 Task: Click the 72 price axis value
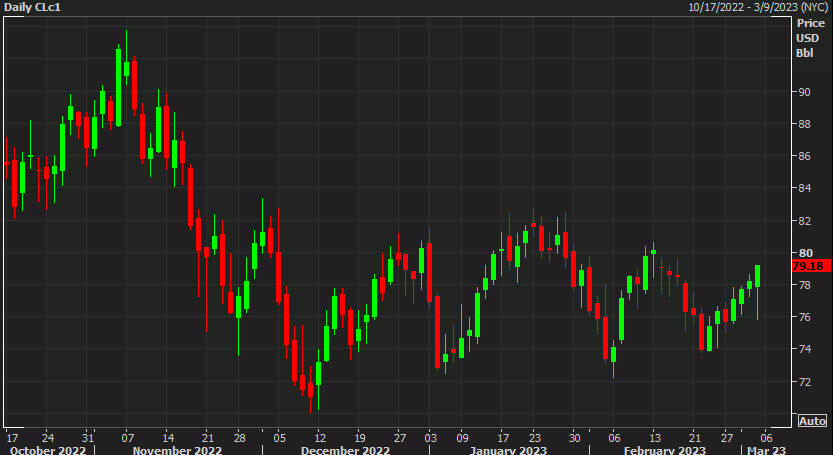click(805, 381)
